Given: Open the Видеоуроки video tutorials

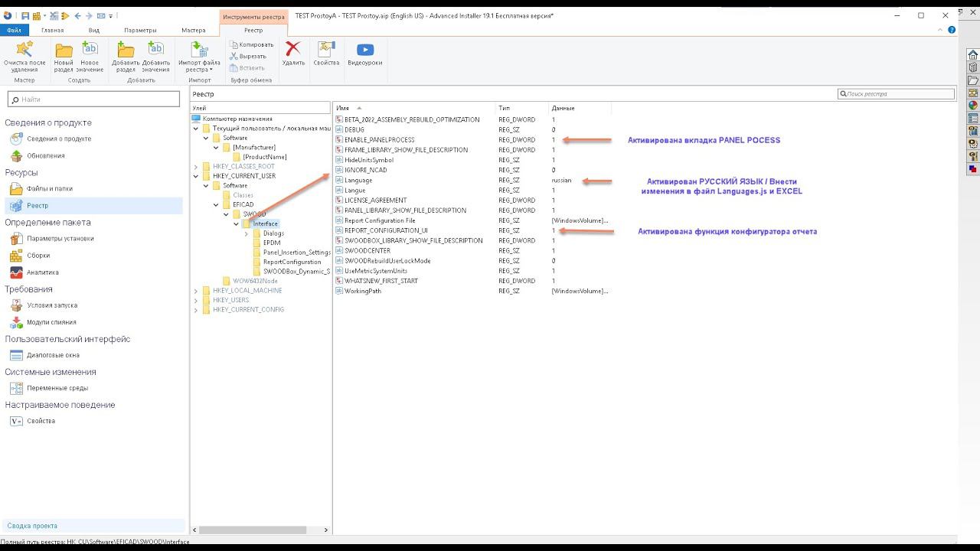Looking at the screenshot, I should point(365,53).
